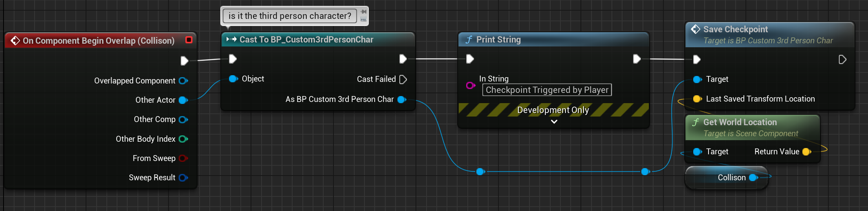
Task: Click the Get World Location Target pin
Action: [698, 152]
